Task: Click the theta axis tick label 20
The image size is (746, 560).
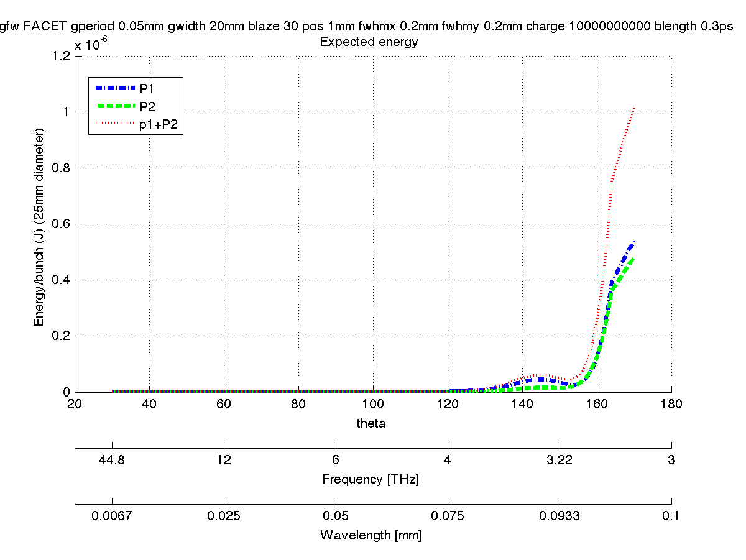Action: (x=75, y=404)
